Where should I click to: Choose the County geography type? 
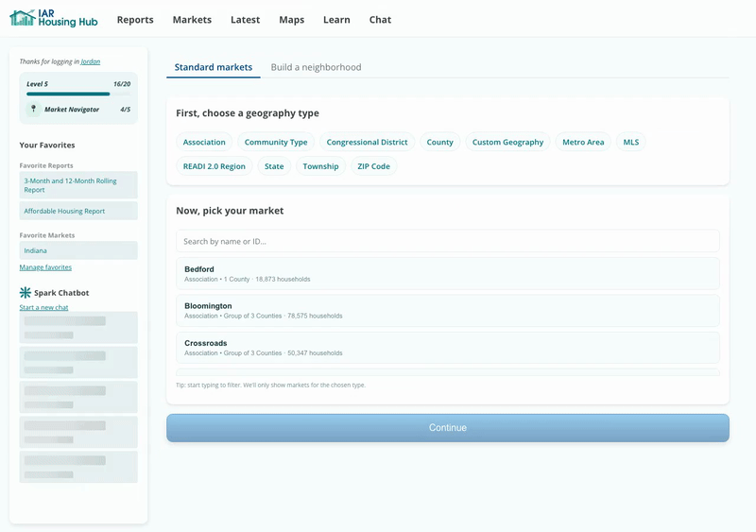[x=439, y=142]
